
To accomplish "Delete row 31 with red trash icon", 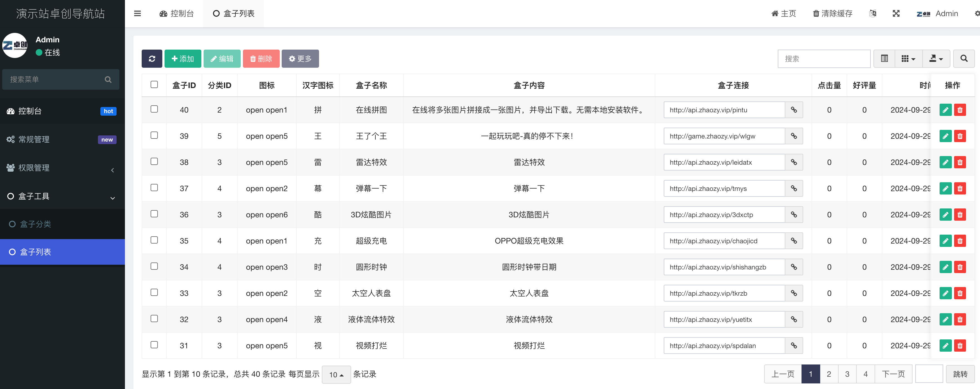I will click(960, 346).
